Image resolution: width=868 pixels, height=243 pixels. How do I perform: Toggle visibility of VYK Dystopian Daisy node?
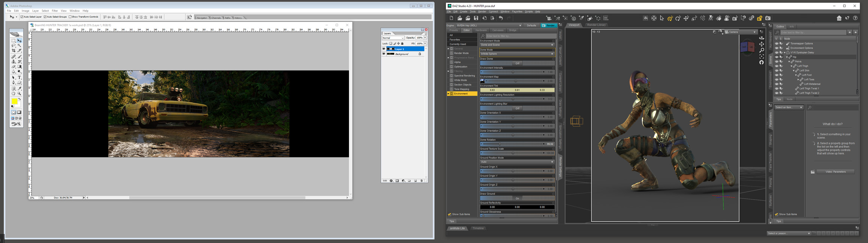pyautogui.click(x=777, y=52)
